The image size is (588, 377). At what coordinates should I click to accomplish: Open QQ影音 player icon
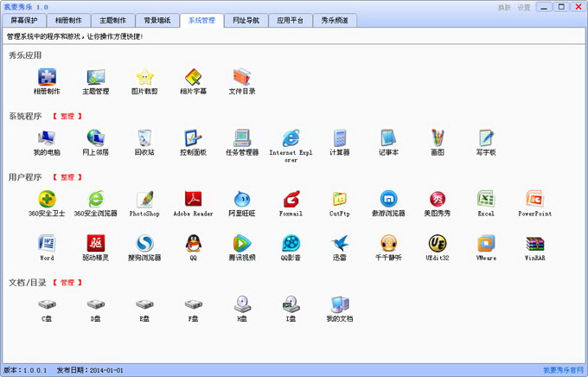click(x=291, y=244)
